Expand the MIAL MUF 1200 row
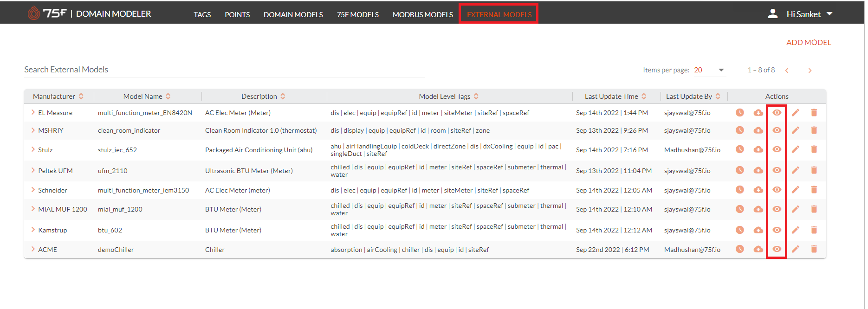Screen dimensions: 868x309 [x=33, y=209]
